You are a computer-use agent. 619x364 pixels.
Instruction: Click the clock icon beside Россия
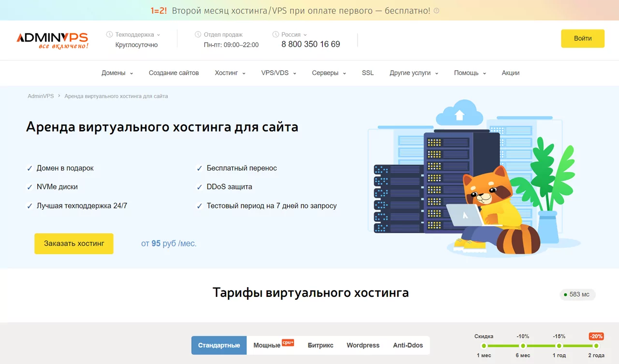click(x=276, y=34)
